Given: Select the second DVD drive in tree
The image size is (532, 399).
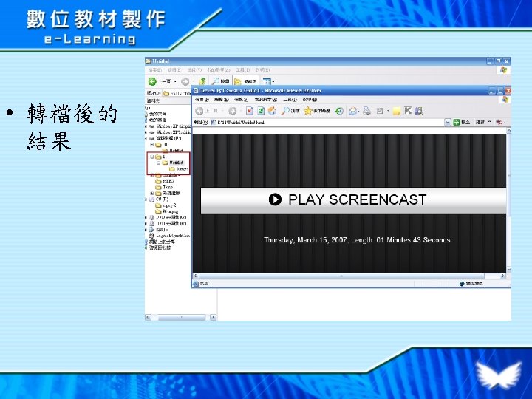Looking at the screenshot, I should (168, 224).
